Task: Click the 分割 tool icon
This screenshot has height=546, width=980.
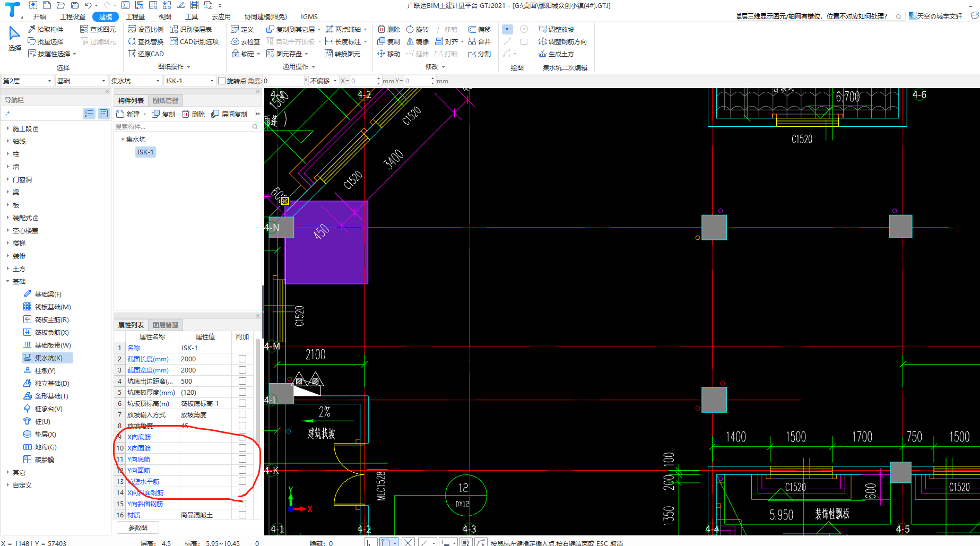Action: click(472, 54)
